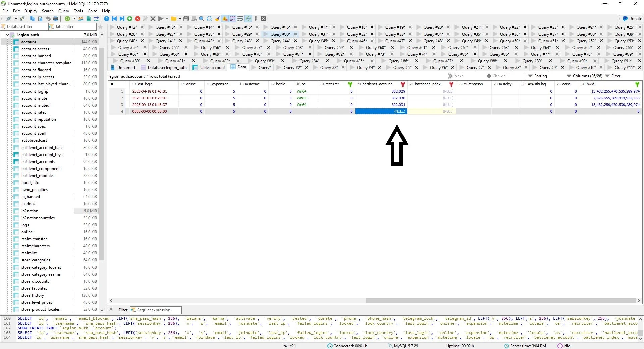Viewport: 644px width, 349px height.
Task: Click the cell containing 302,030
Action: tap(381, 98)
